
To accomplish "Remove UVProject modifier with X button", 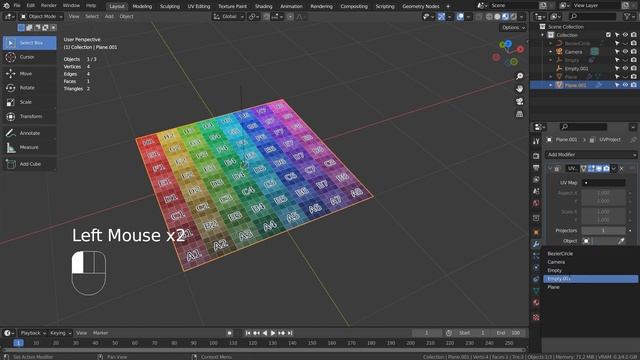I will pyautogui.click(x=622, y=169).
